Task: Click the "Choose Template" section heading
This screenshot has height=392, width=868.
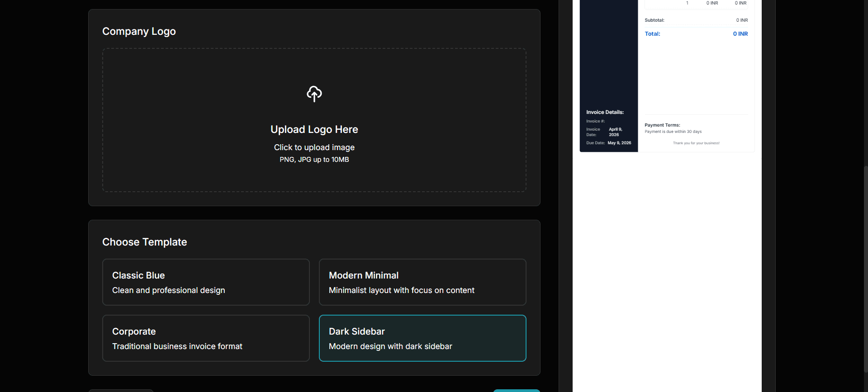Action: coord(144,242)
